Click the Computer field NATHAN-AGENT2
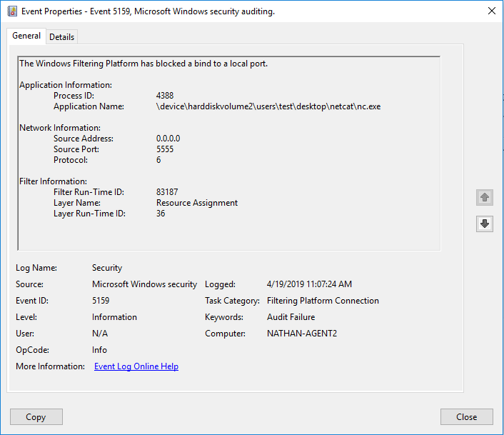504x435 pixels. 303,334
